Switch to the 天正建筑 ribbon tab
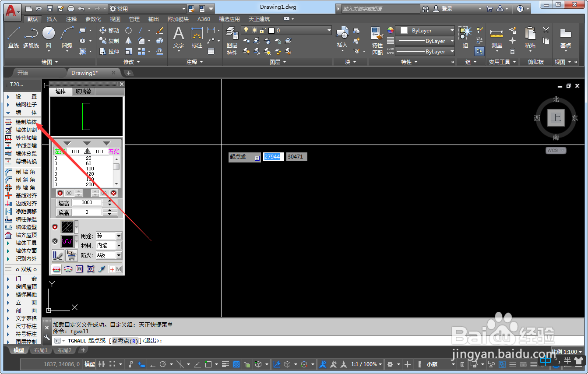 point(259,19)
